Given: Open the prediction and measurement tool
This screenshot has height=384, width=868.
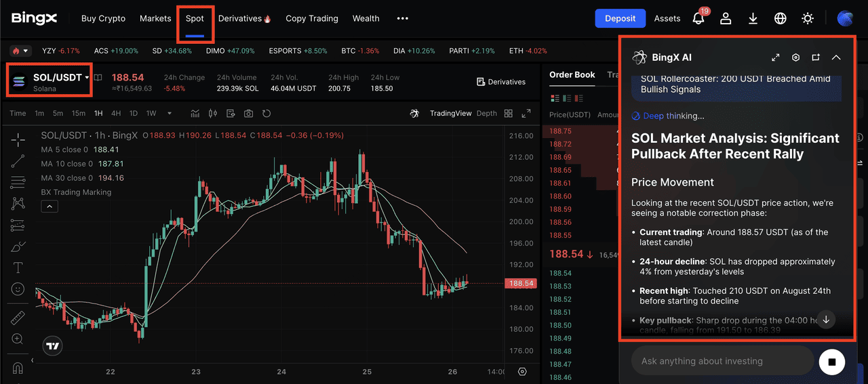Looking at the screenshot, I should coord(18,225).
